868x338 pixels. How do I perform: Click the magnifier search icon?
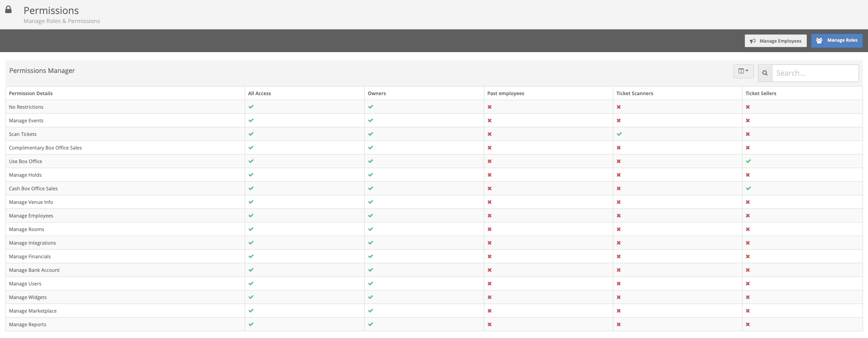765,73
